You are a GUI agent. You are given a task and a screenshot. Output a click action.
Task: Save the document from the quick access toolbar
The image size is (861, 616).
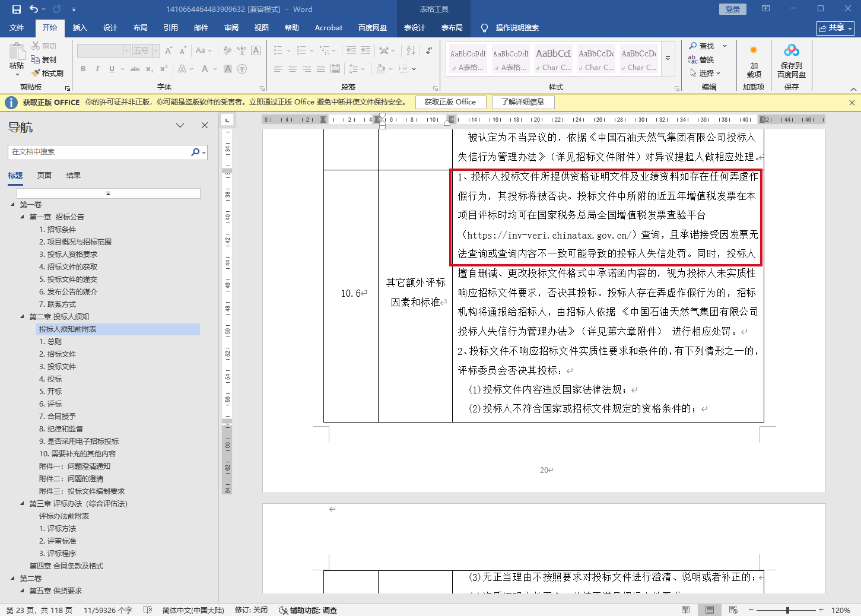[x=17, y=9]
